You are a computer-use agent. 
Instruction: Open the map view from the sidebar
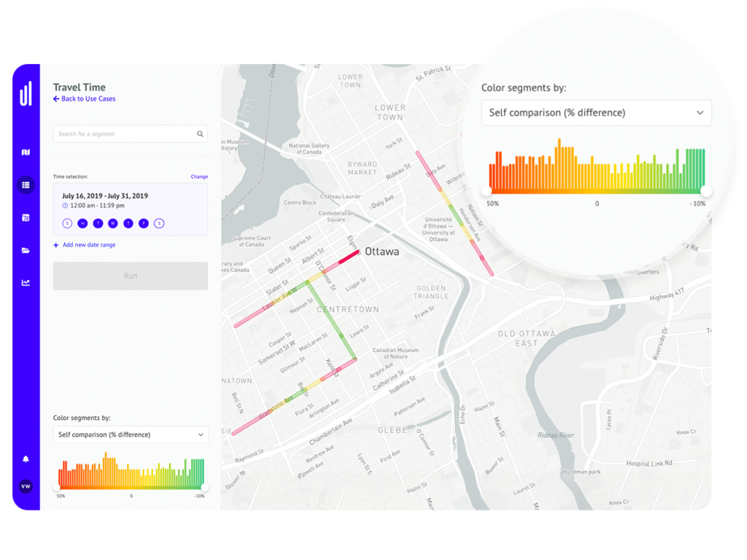(26, 151)
